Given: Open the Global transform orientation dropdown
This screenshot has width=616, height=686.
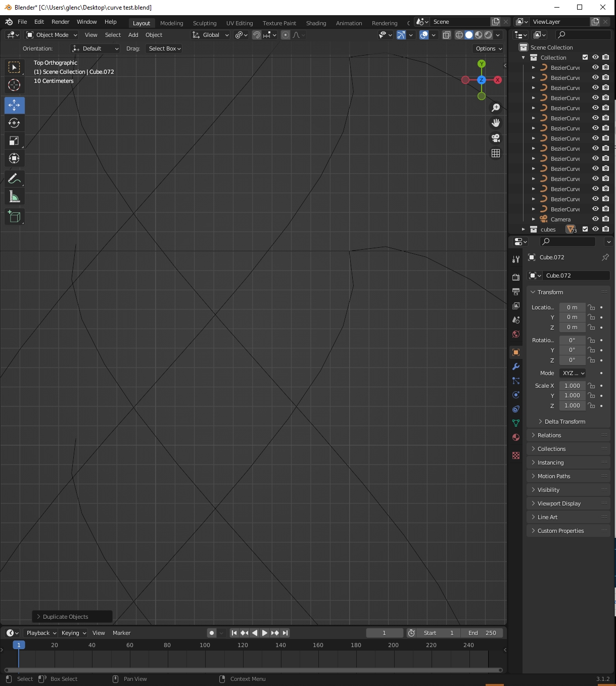Looking at the screenshot, I should click(x=211, y=35).
